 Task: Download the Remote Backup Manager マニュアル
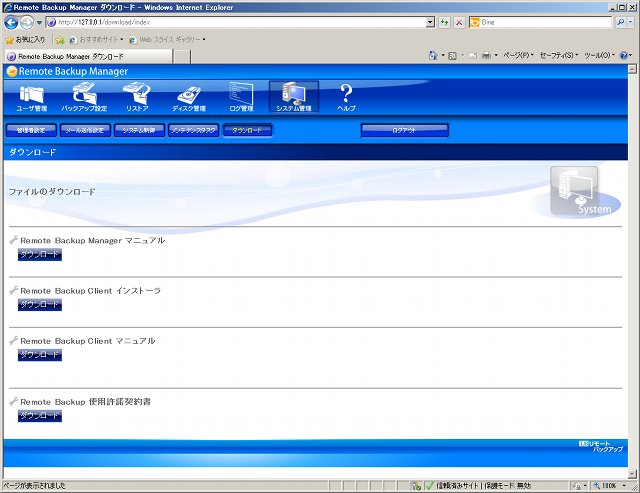click(x=40, y=254)
